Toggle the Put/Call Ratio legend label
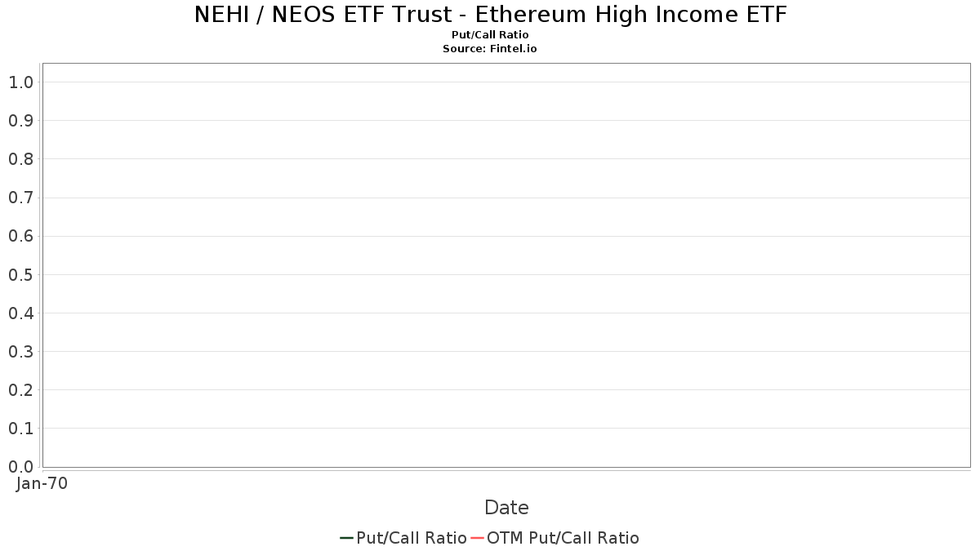 pos(412,538)
